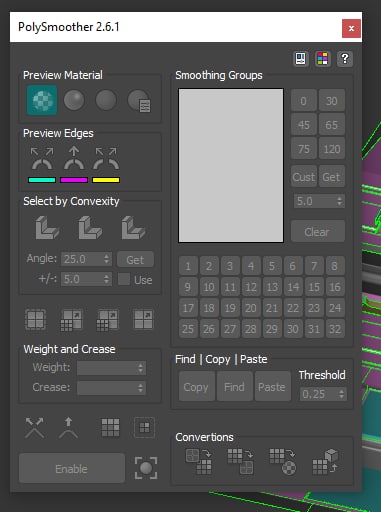
Task: Click the custom angle 5.0 spinner arrows
Action: 340,201
